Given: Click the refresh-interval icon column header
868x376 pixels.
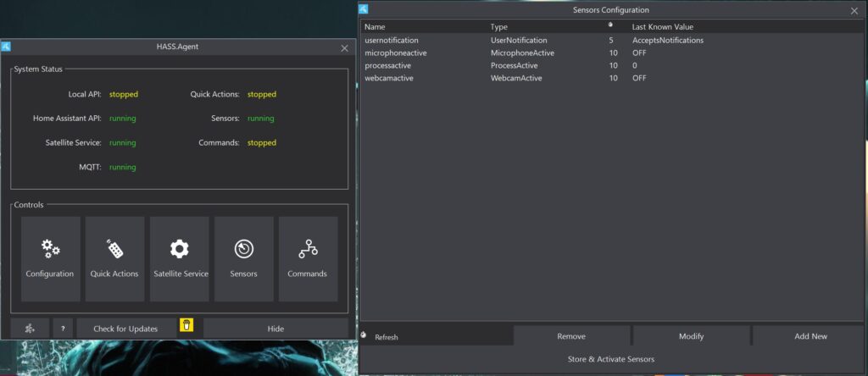Looking at the screenshot, I should point(610,25).
